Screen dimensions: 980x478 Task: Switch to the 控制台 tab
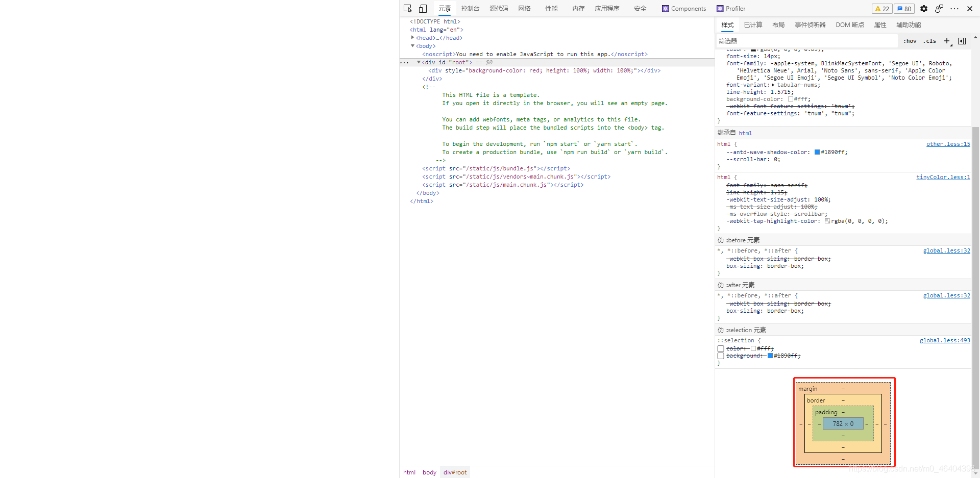[470, 9]
